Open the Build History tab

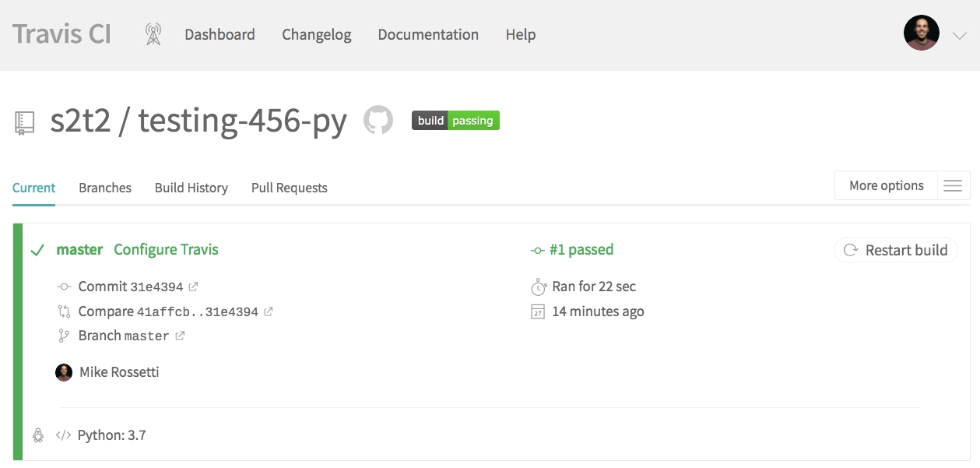[191, 188]
